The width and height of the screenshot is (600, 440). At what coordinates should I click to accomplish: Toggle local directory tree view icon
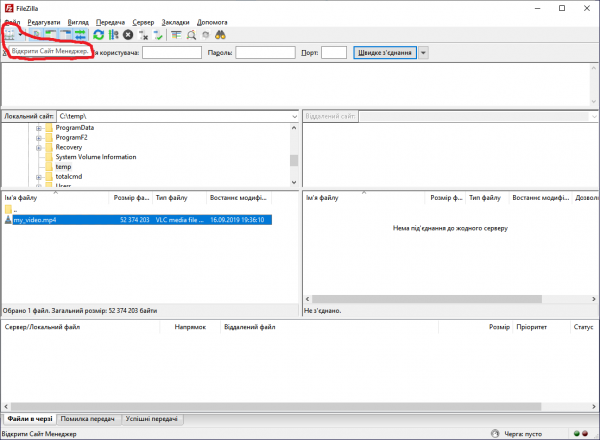[x=50, y=34]
